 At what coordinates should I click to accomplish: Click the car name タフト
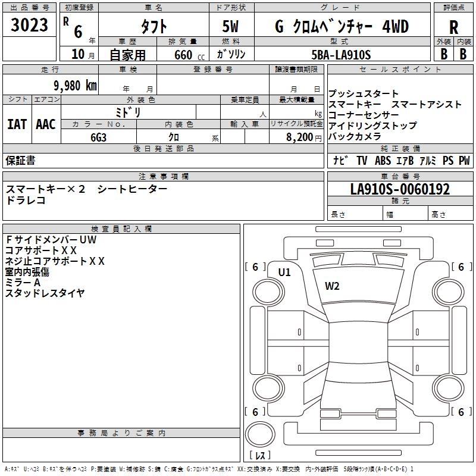click(153, 27)
